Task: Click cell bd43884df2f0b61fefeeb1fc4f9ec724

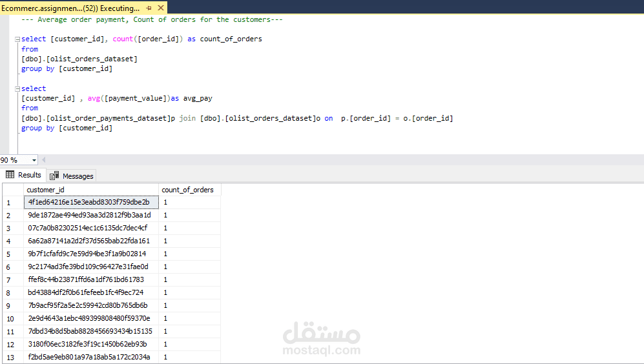Action: tap(91, 292)
